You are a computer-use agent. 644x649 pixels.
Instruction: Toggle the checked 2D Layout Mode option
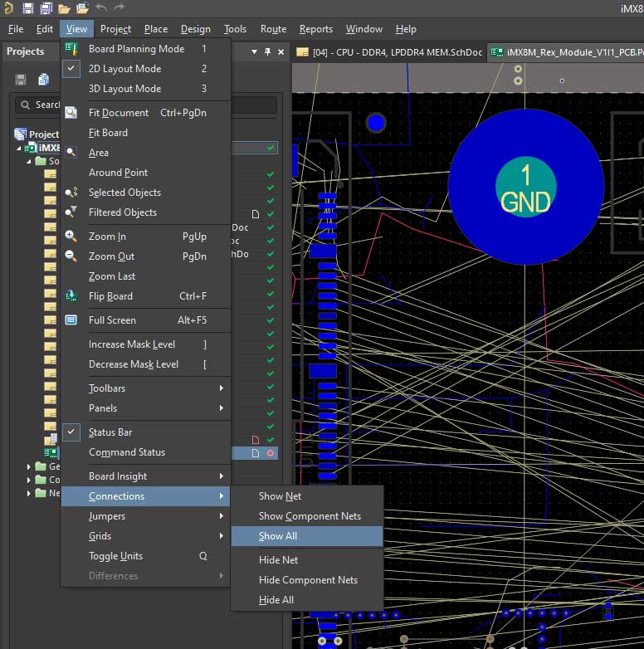(124, 69)
